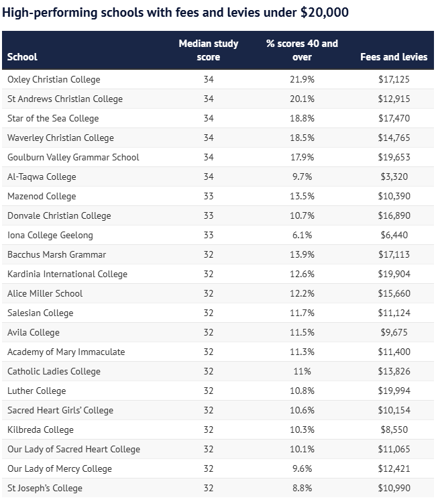Select Al-Taqwa College fee $3,320
The width and height of the screenshot is (438, 504).
(x=394, y=177)
